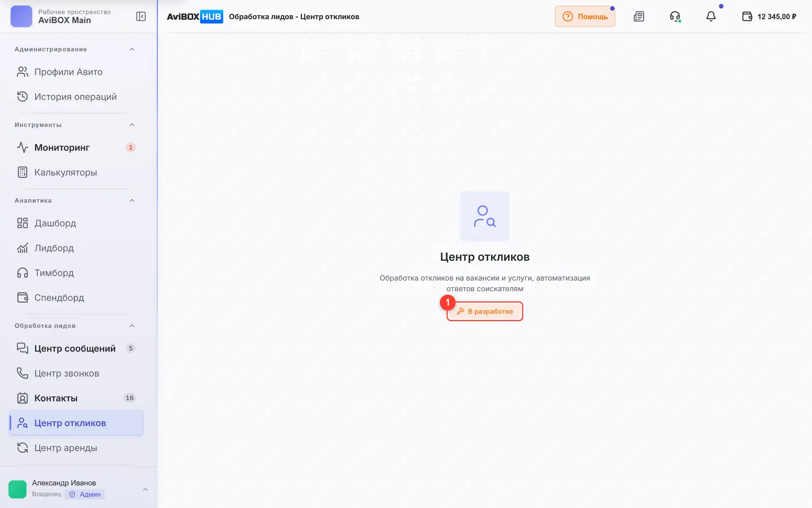Click the Админ role badge
Screen dimensions: 812x508
point(85,494)
